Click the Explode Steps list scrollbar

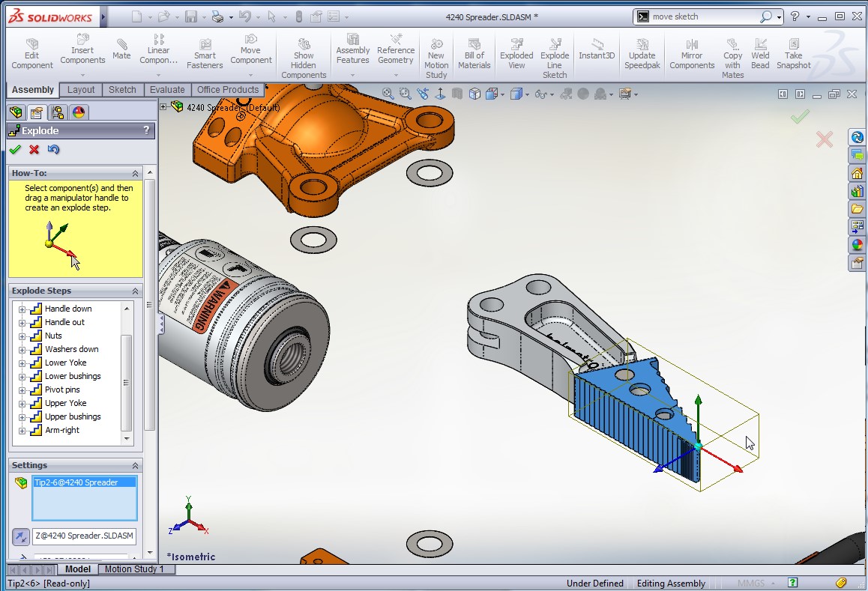pyautogui.click(x=127, y=375)
